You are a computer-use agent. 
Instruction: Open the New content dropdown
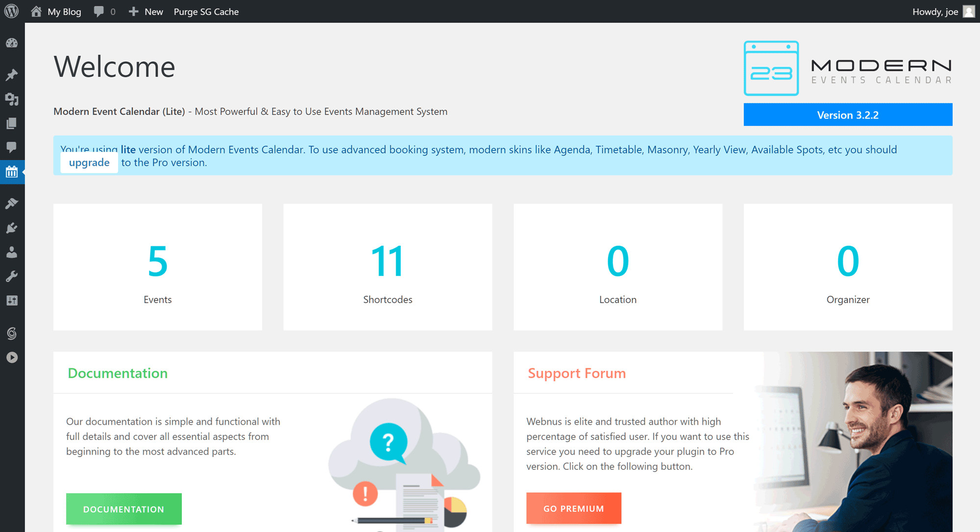pyautogui.click(x=146, y=11)
